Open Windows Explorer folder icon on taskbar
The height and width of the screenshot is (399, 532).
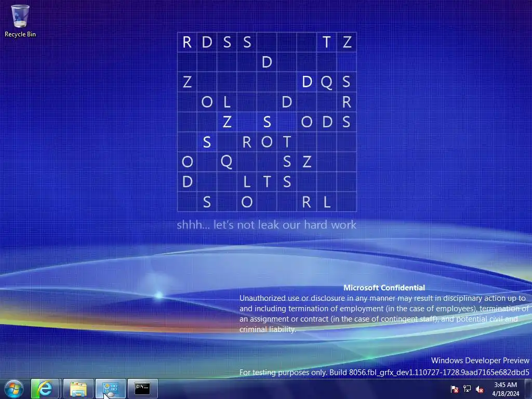coord(78,389)
